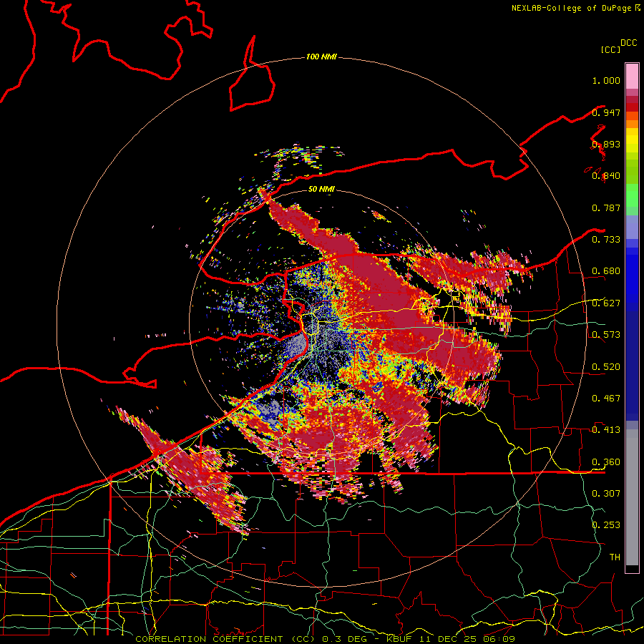644x644 pixels.
Task: Select the 0.307 scale value
Action: click(606, 493)
